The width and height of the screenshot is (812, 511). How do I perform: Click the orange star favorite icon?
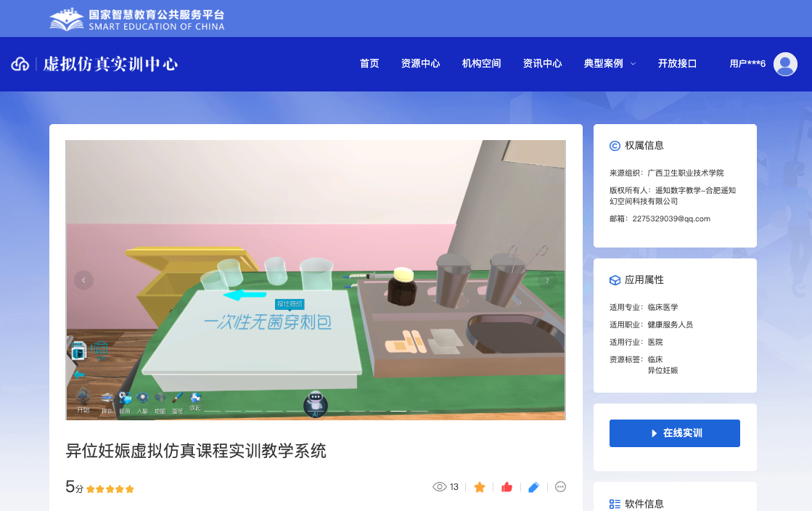point(479,487)
